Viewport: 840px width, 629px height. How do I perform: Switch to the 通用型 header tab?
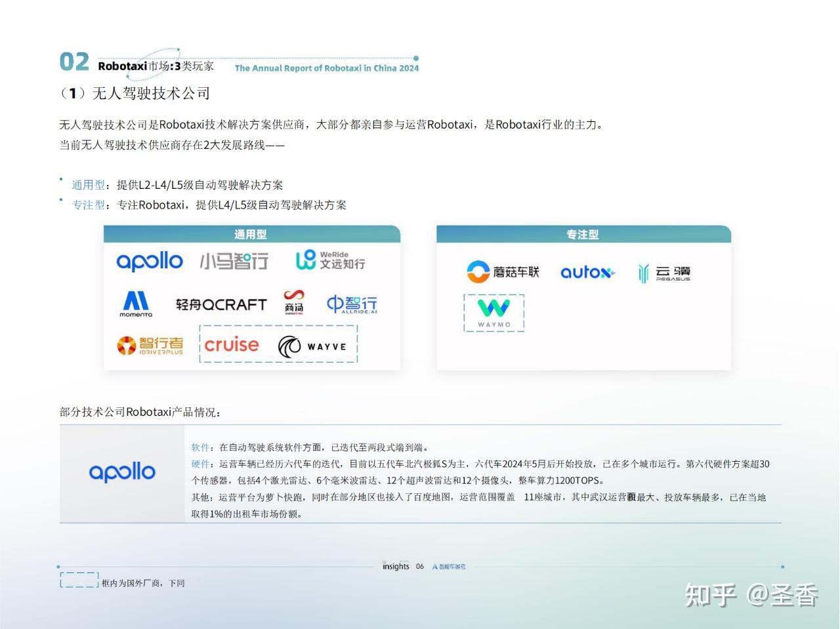point(251,234)
